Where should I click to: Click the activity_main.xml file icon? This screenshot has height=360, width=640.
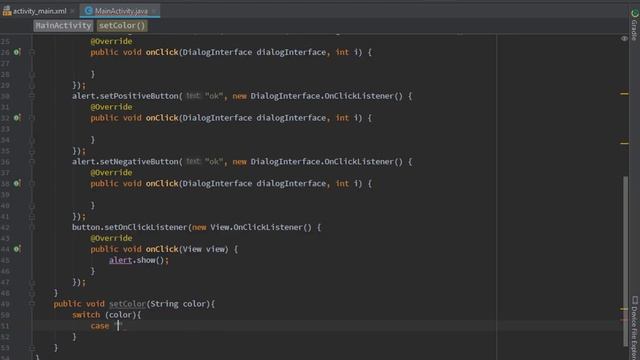coord(7,11)
